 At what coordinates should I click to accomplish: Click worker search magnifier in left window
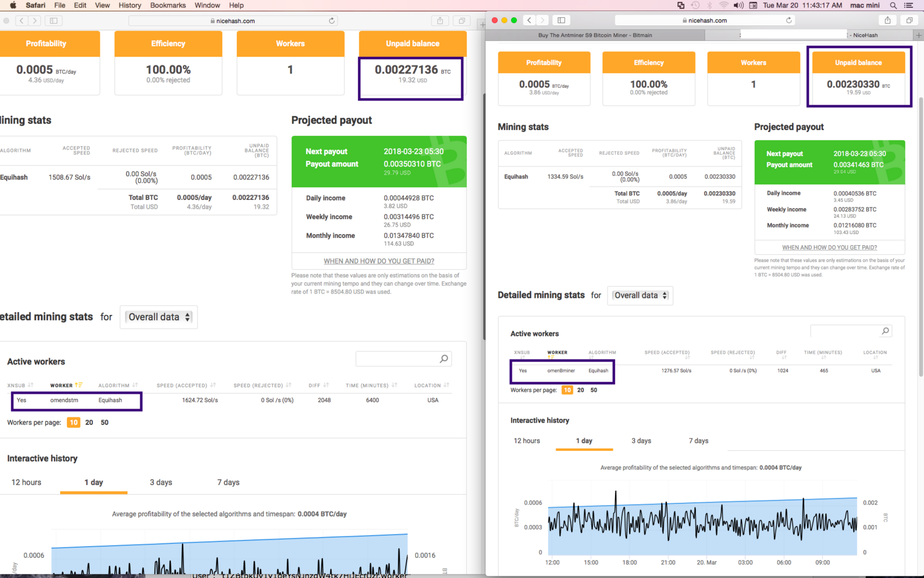click(444, 359)
